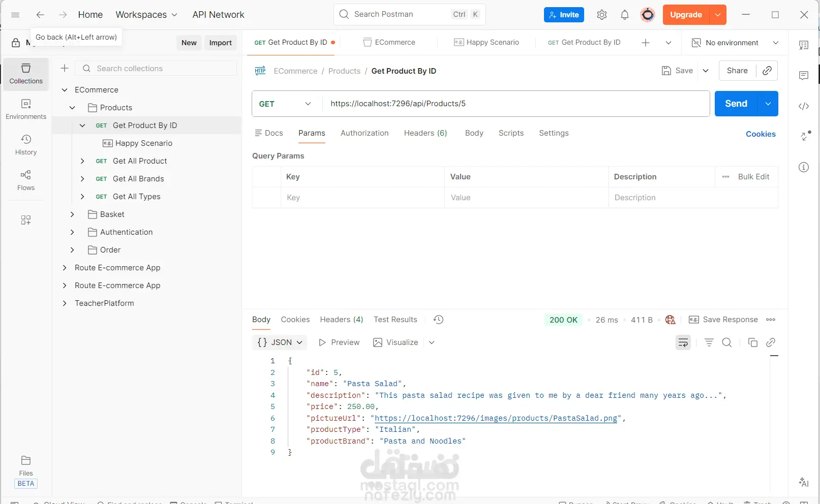820x504 pixels.
Task: Open response more options ellipsis
Action: point(771,320)
